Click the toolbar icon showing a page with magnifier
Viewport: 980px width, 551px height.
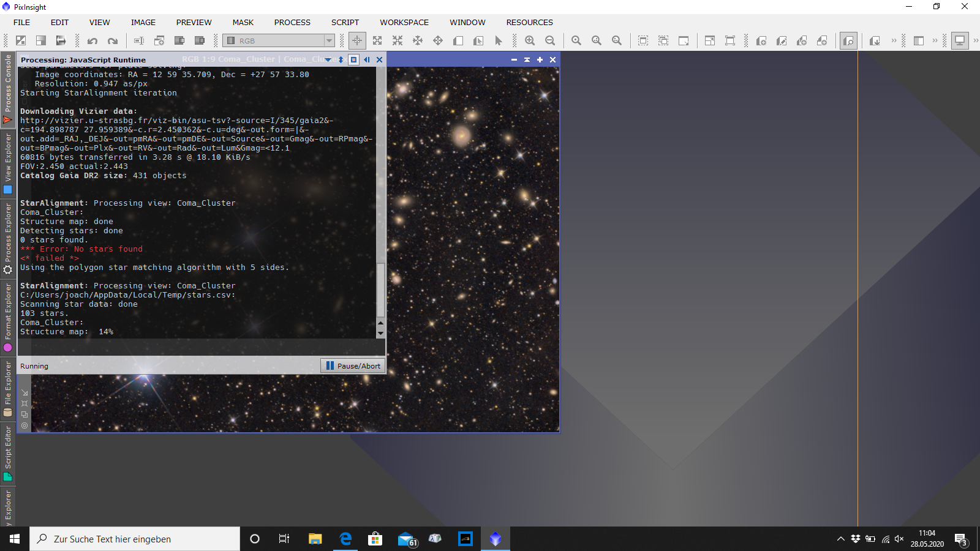(848, 40)
